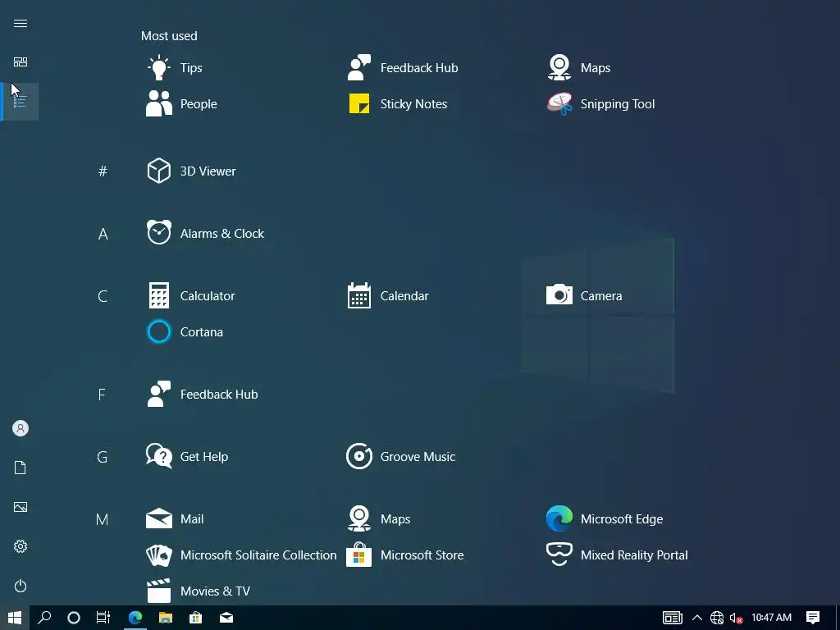The image size is (840, 630).
Task: Open the Action Center notifications
Action: (813, 618)
